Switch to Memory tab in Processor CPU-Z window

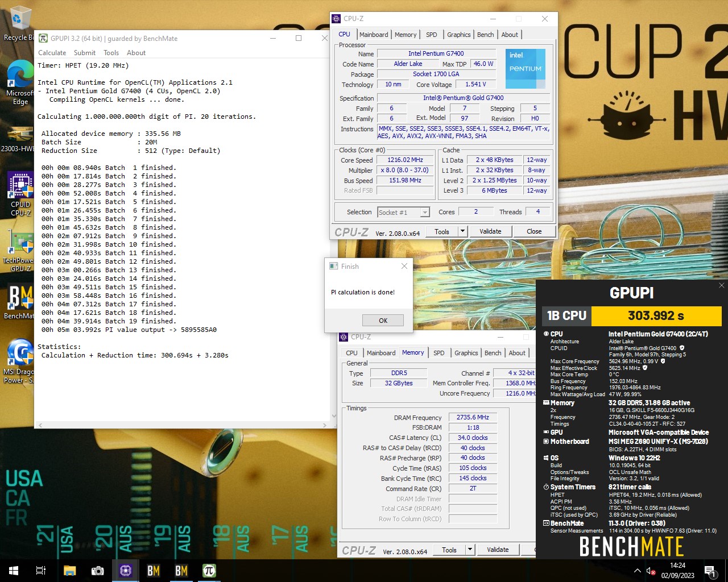(406, 35)
